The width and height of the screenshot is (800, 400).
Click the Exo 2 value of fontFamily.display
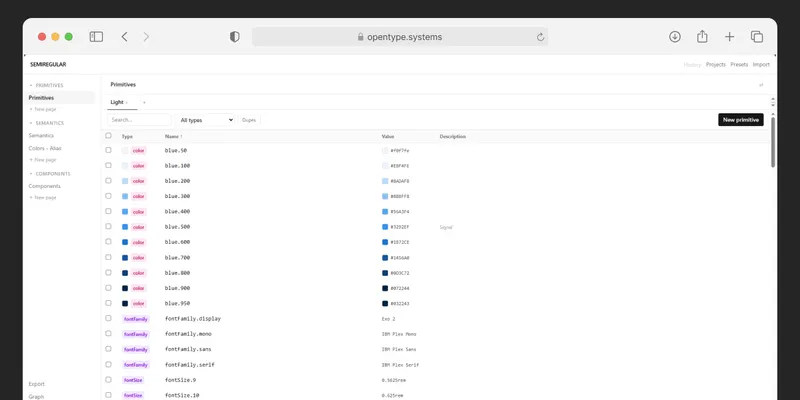click(x=388, y=319)
